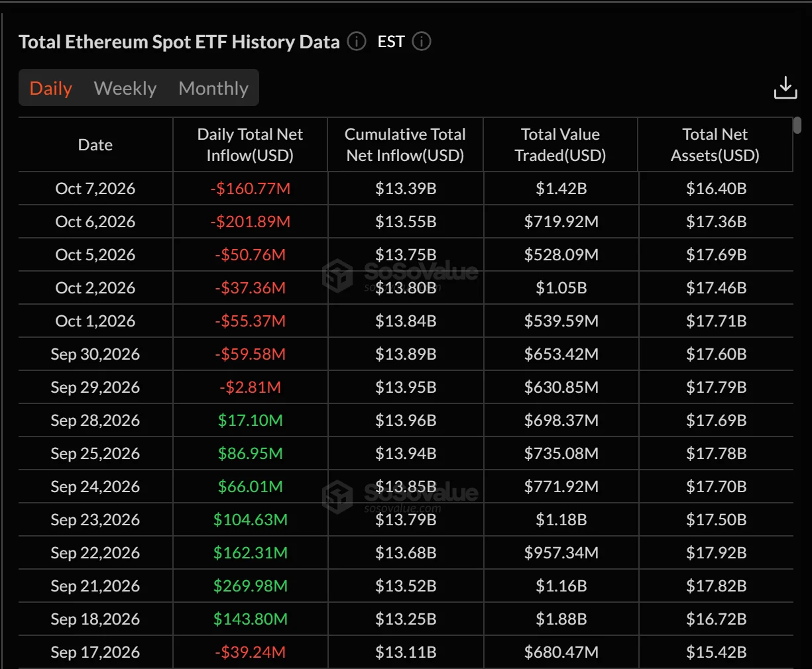Select the Sep 24,2026 date cell
Viewport: 812px width, 669px height.
coord(95,487)
